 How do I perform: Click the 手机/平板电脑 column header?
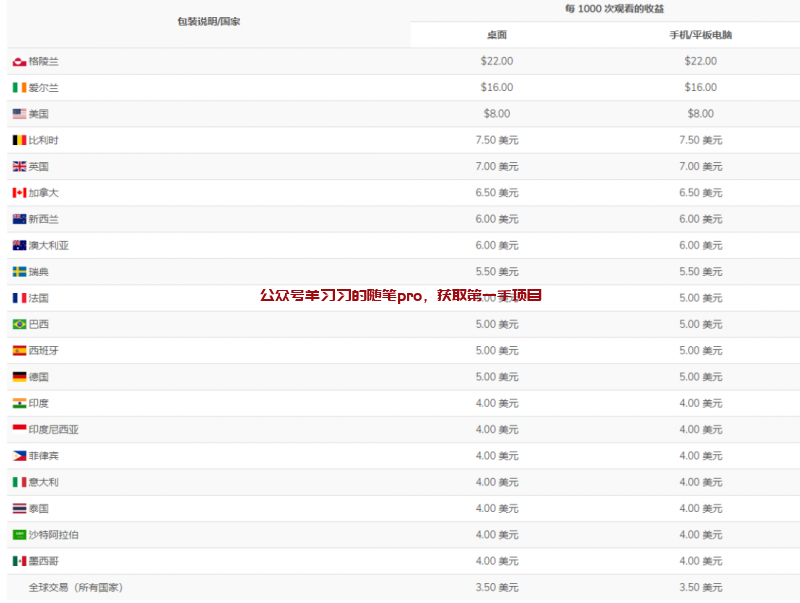700,35
